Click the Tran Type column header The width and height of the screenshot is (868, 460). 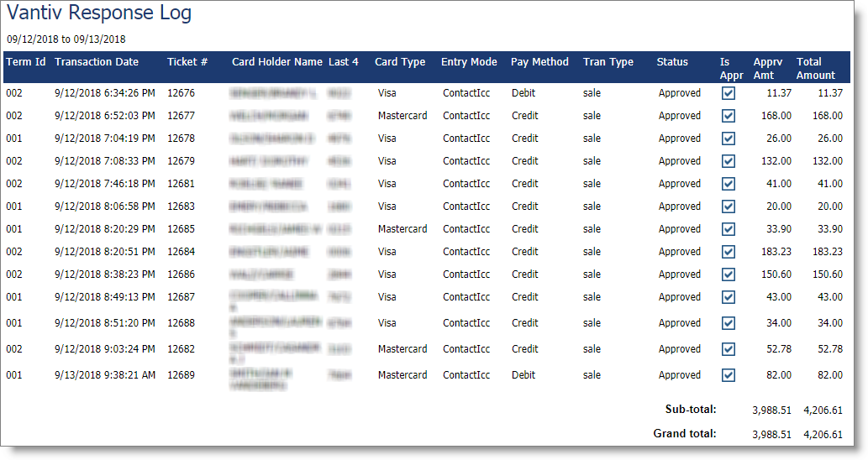[608, 62]
